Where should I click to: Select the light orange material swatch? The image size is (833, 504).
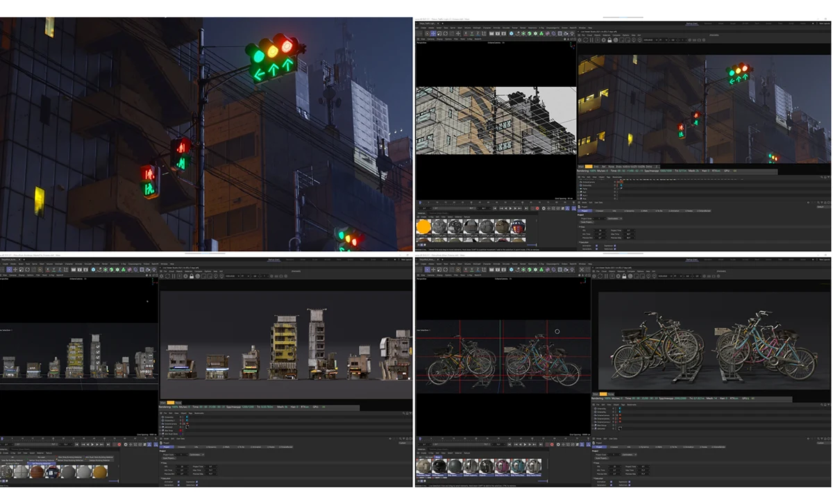423,227
